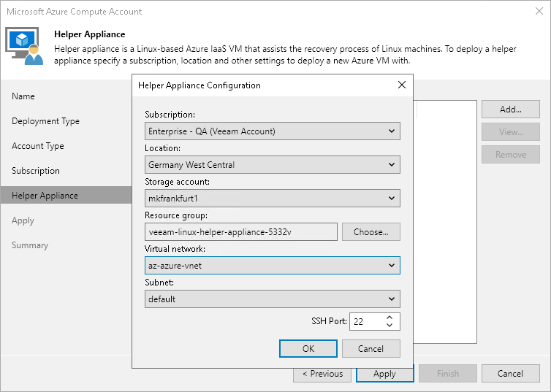Click the Subnet: label
The height and width of the screenshot is (392, 551).
pyautogui.click(x=159, y=283)
